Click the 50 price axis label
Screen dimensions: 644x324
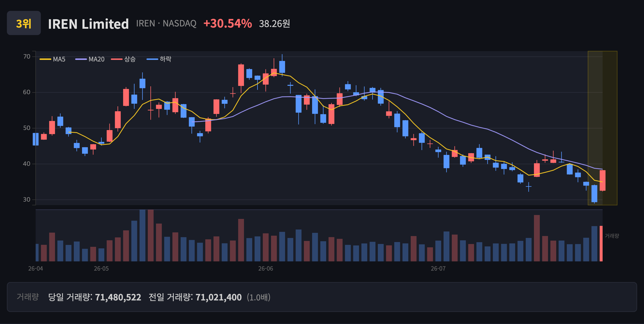tap(27, 128)
